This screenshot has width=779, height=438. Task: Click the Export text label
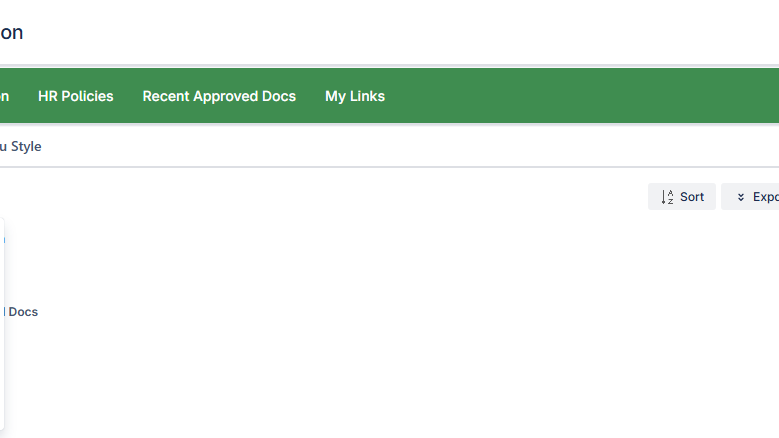[766, 197]
